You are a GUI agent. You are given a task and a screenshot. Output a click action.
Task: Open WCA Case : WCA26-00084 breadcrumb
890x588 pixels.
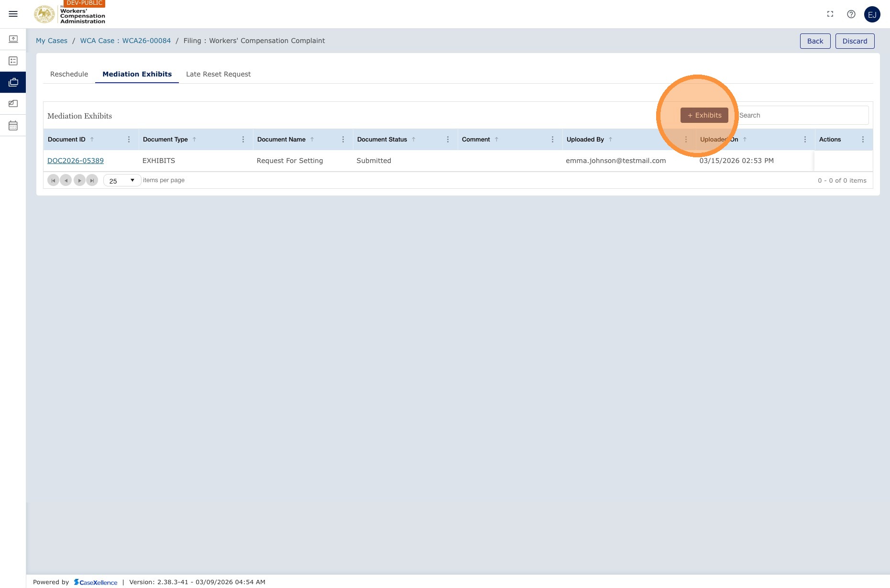[125, 41]
